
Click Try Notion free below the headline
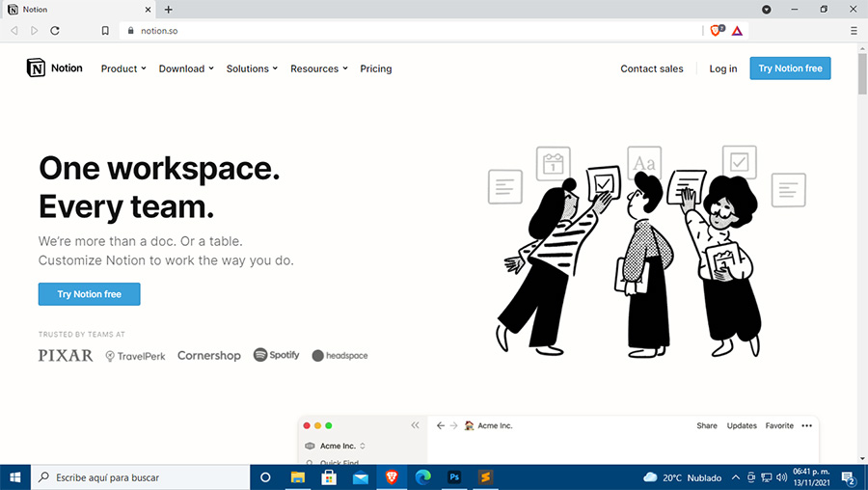pyautogui.click(x=89, y=294)
